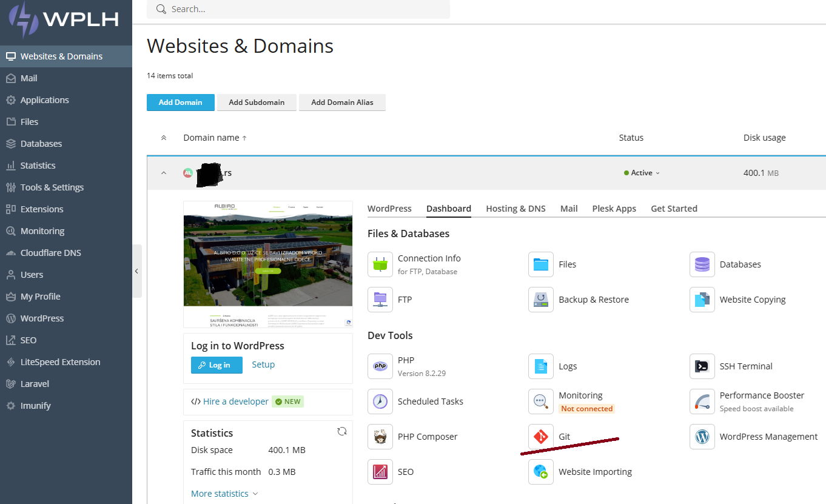Click the Add Subdomain button
The width and height of the screenshot is (826, 504).
coord(257,102)
